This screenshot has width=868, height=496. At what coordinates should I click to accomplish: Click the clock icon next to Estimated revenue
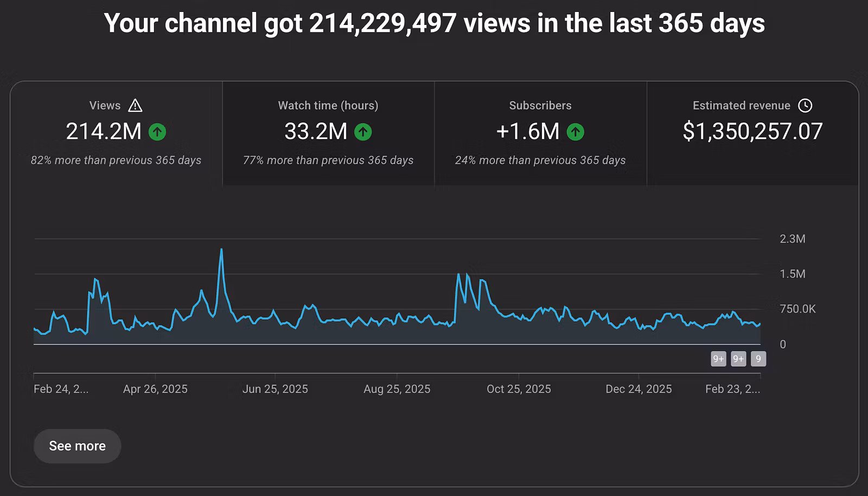[x=805, y=105]
